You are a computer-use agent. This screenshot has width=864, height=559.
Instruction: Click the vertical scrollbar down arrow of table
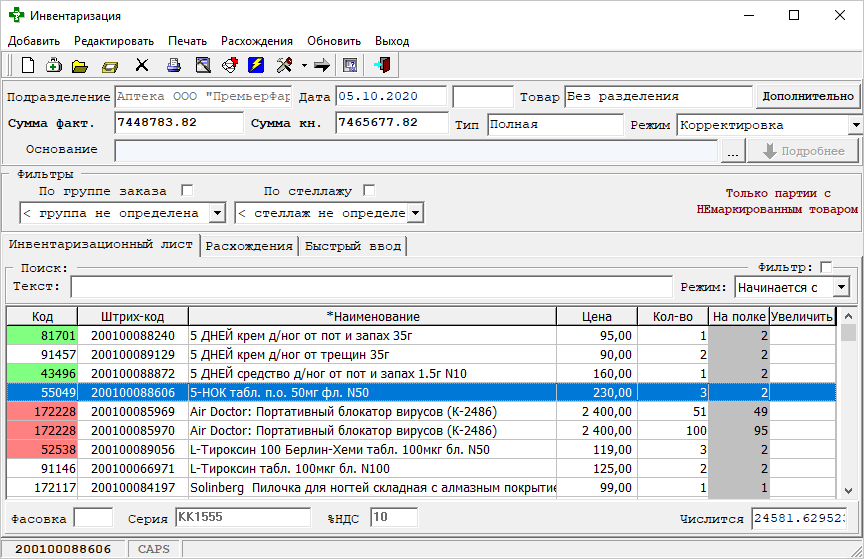[848, 491]
